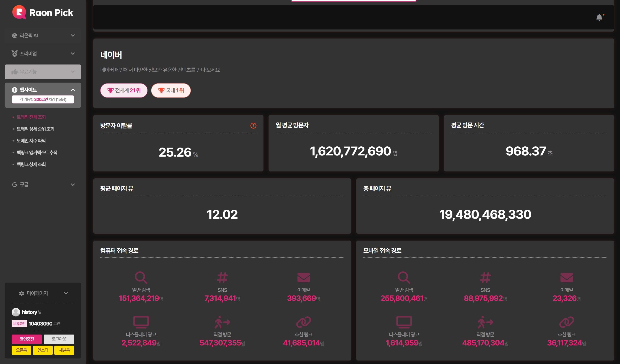Click the history user avatar

pos(16,312)
